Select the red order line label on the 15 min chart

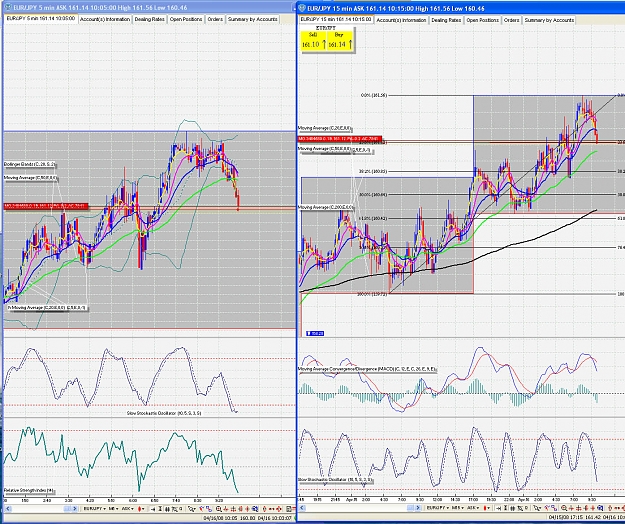[x=339, y=138]
